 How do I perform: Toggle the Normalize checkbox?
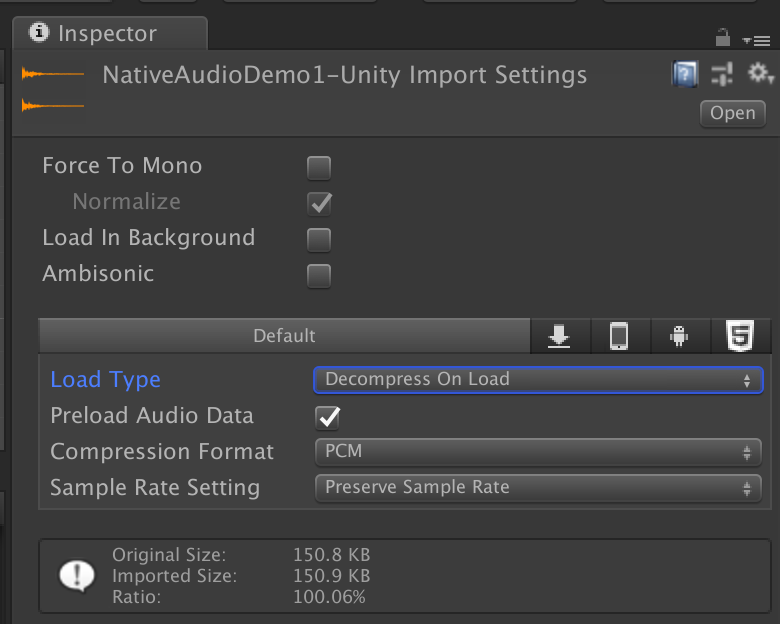(319, 204)
